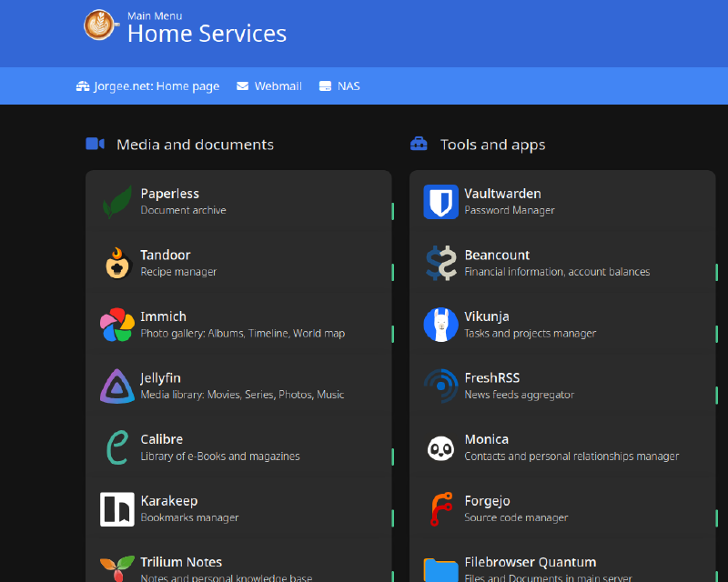Click the Home Services page title

point(207,35)
